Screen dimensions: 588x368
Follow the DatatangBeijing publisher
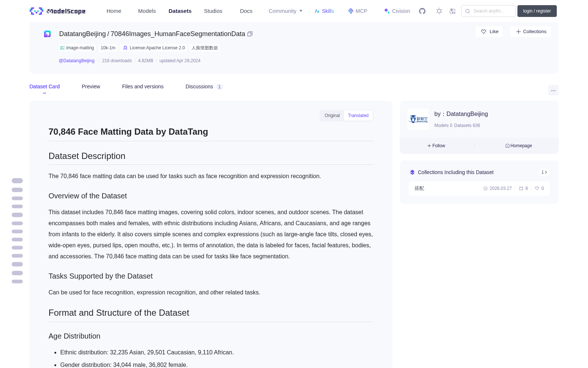(436, 146)
